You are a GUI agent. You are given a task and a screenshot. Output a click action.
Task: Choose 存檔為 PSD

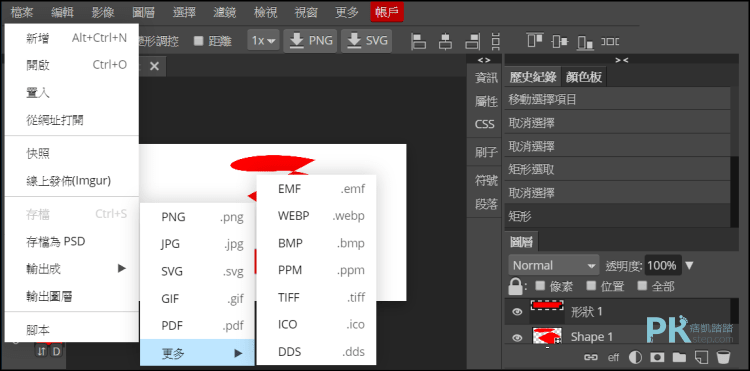[72, 241]
